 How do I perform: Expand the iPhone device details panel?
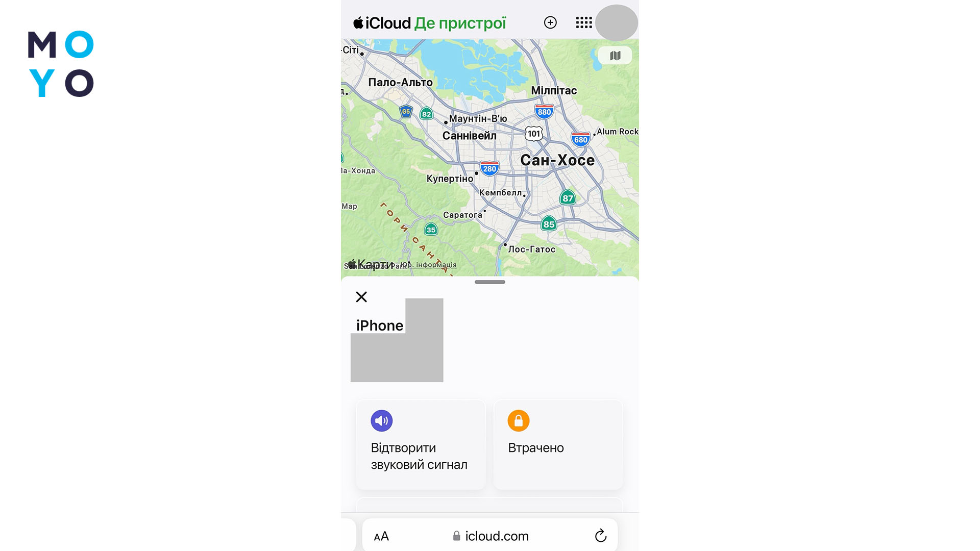[490, 282]
